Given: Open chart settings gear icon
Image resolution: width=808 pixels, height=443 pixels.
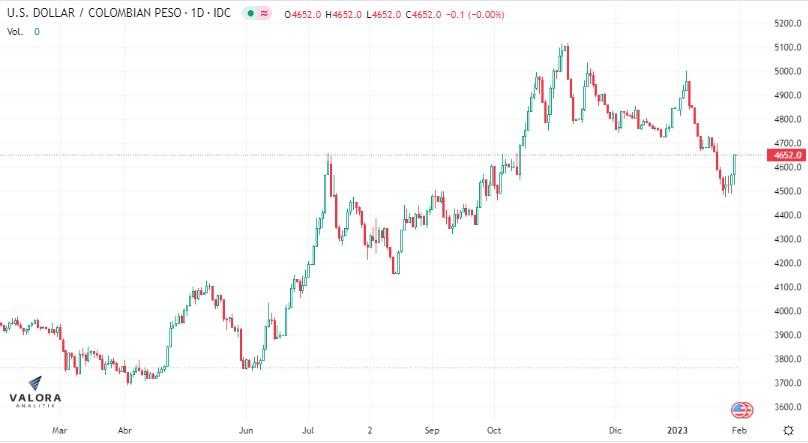Looking at the screenshot, I should coord(788,430).
